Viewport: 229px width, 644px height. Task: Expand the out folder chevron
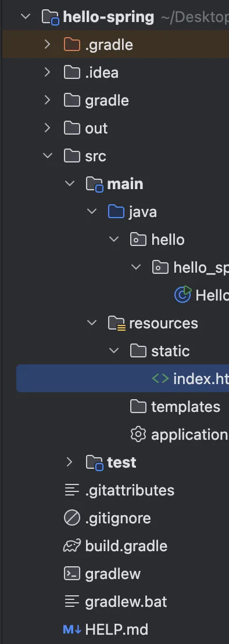[48, 128]
